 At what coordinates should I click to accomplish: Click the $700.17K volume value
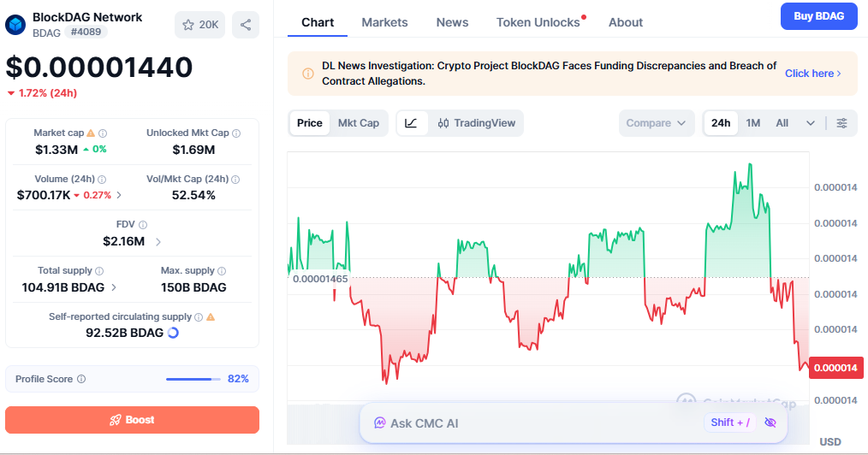tap(44, 195)
